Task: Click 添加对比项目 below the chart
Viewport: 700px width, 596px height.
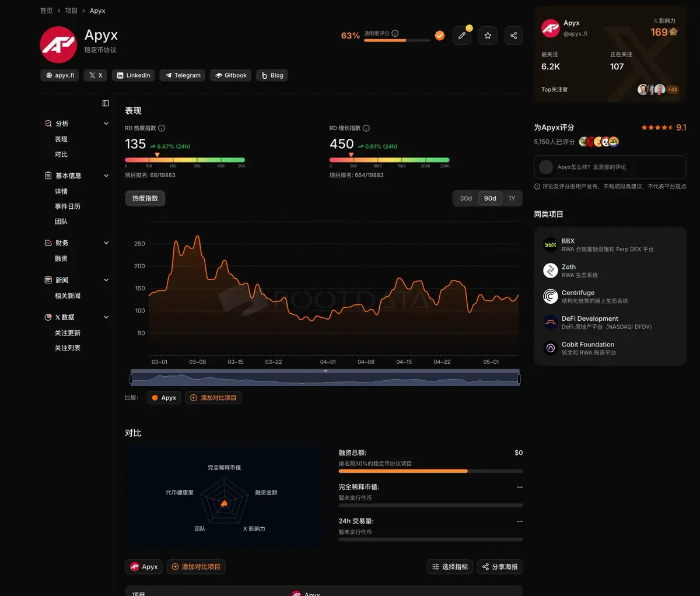Action: click(213, 398)
